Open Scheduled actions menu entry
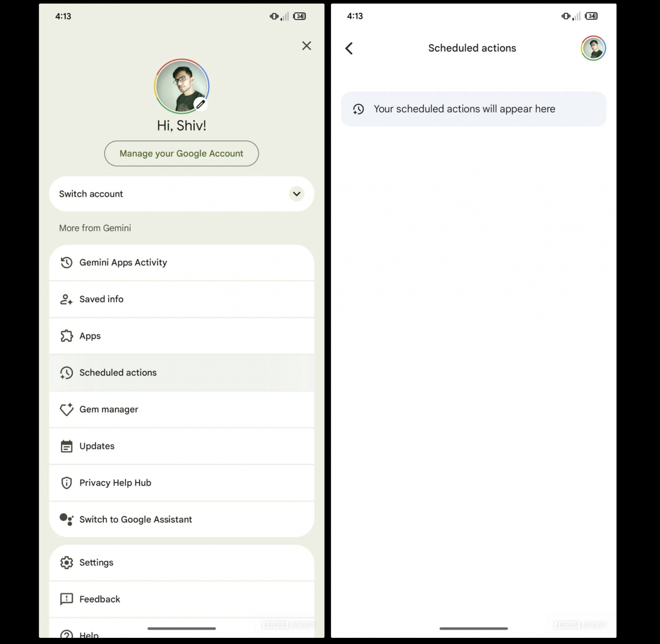Screen dimensions: 660x644 click(x=181, y=373)
